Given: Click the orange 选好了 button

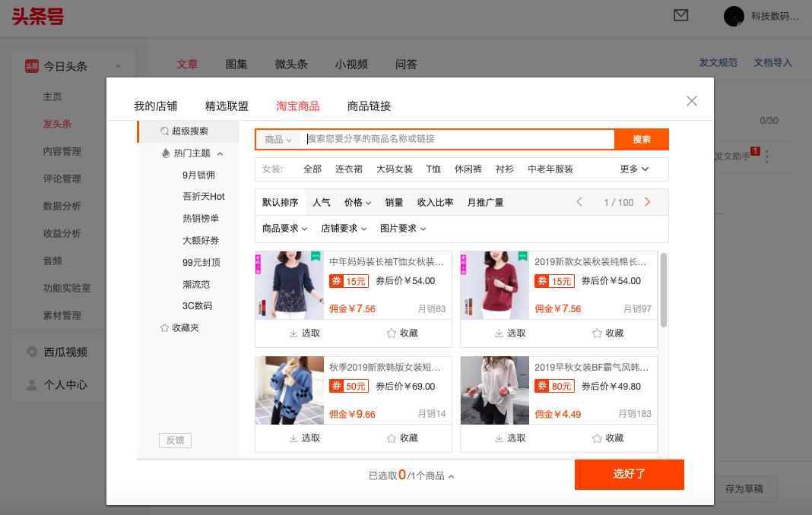Looking at the screenshot, I should pos(630,474).
